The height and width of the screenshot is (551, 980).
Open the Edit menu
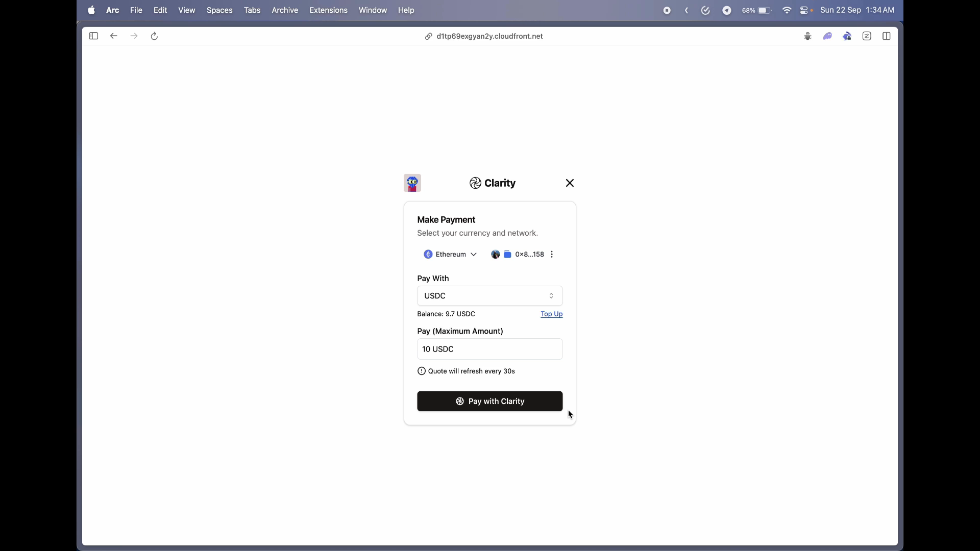click(160, 10)
